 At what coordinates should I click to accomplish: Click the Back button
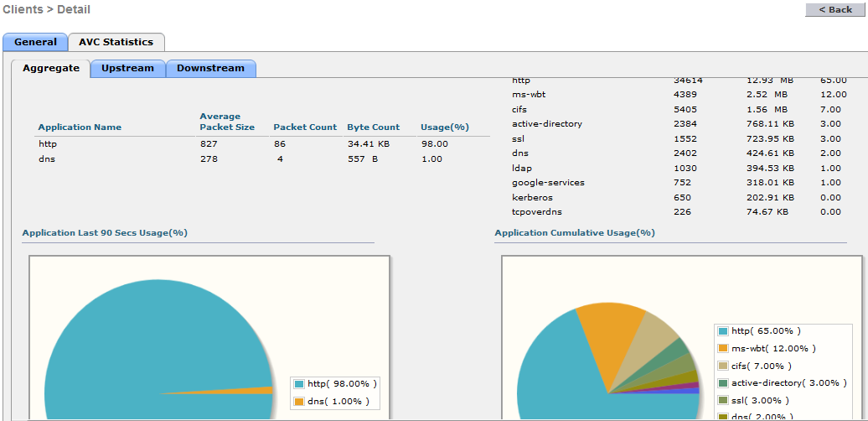(x=834, y=9)
